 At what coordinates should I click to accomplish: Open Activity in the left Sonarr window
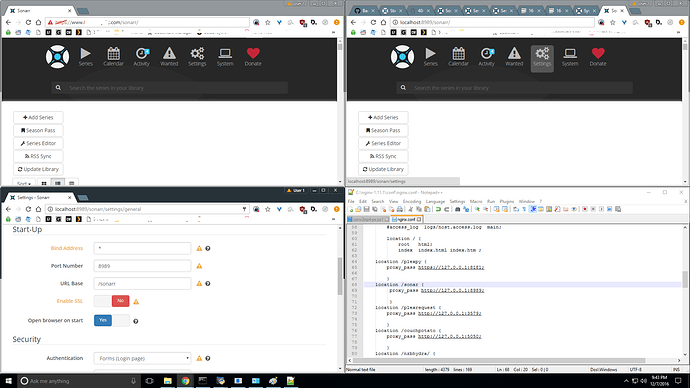[141, 57]
